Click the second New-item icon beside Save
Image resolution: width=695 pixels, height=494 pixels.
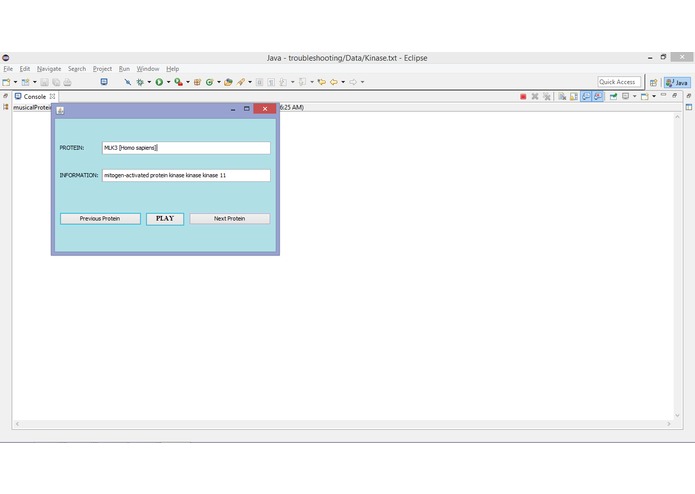[x=26, y=82]
